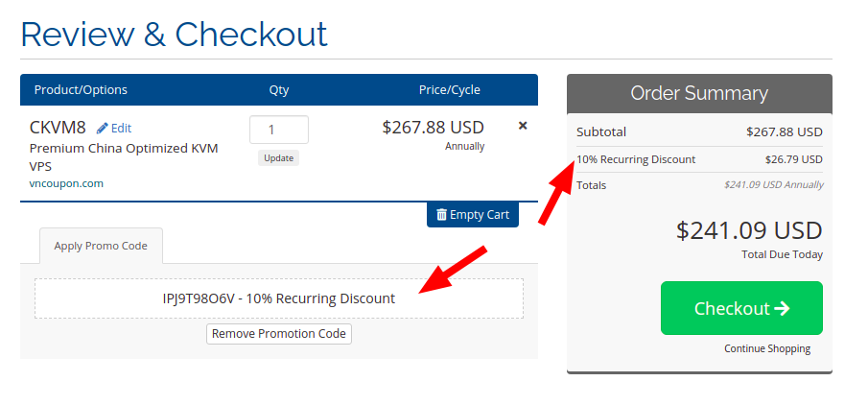The image size is (868, 405).
Task: Select the Apply Promo Code tab
Action: [x=101, y=246]
